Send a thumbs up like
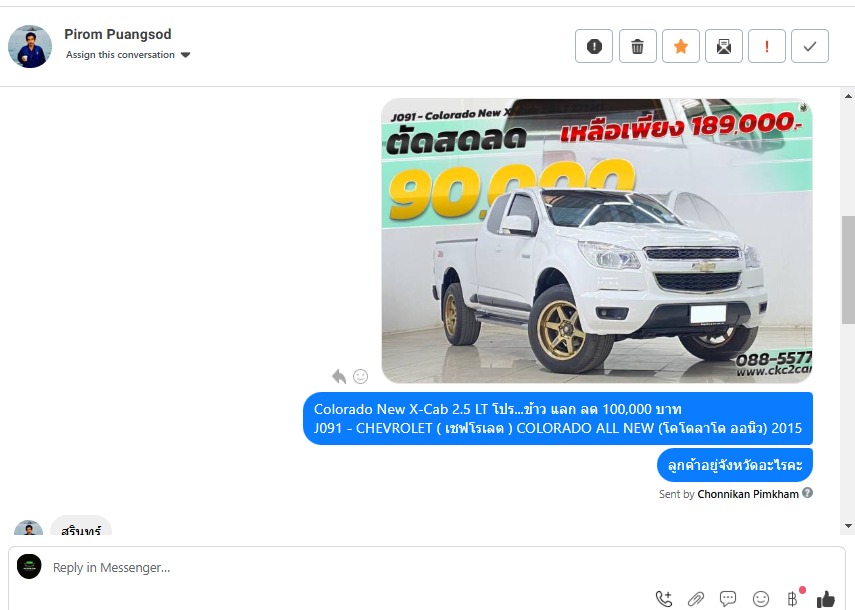Screen dimensions: 855x610 (x=826, y=599)
